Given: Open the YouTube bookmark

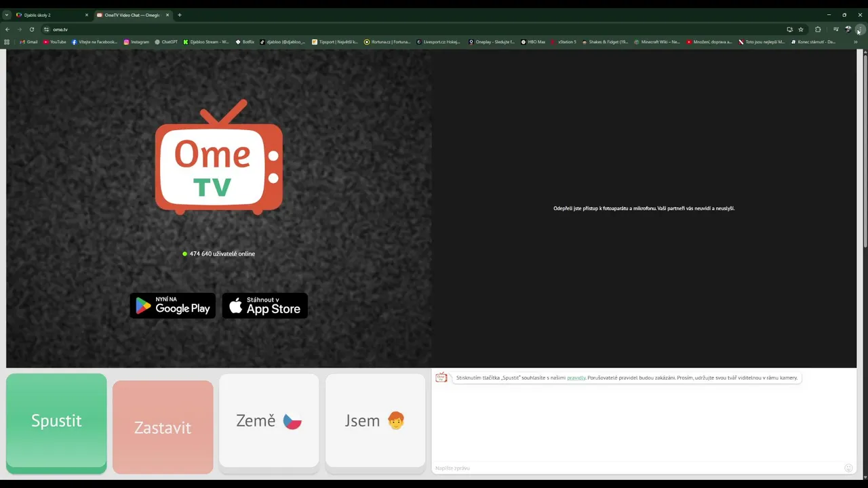Looking at the screenshot, I should pyautogui.click(x=55, y=42).
